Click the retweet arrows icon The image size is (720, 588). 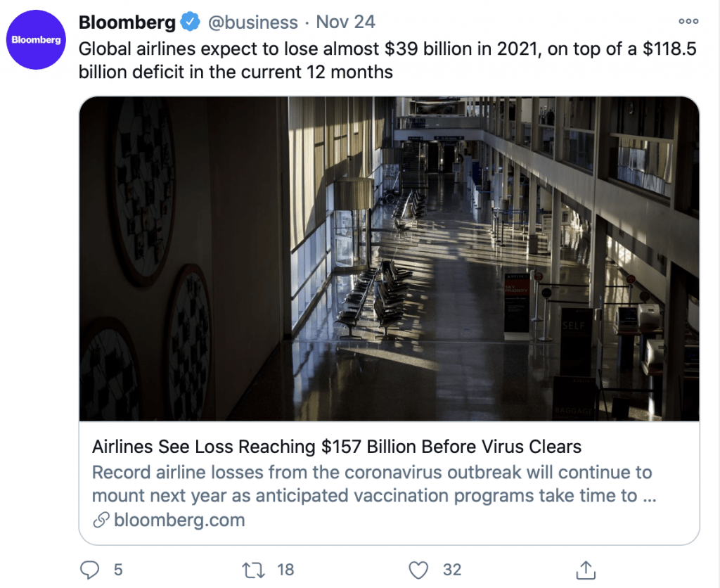(x=253, y=570)
